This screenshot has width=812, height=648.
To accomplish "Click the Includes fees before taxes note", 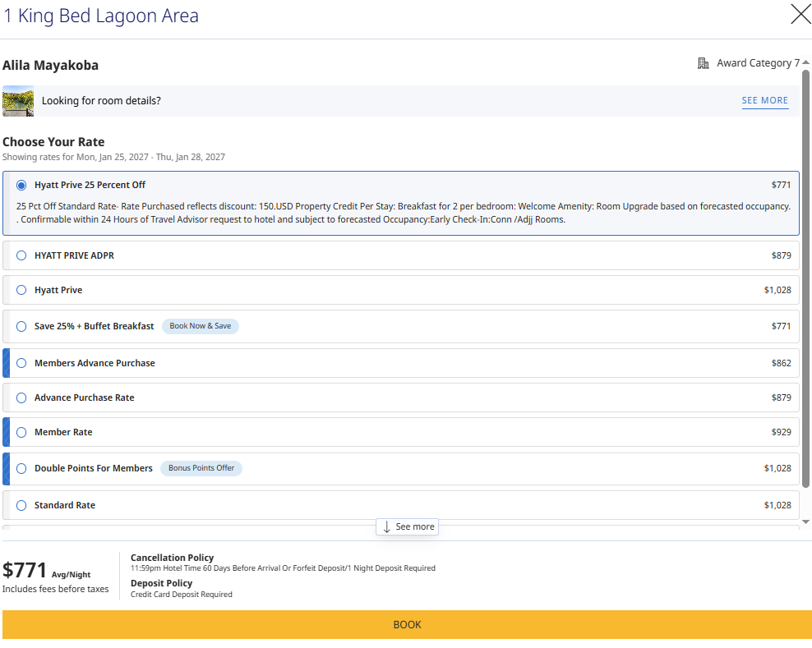I will (55, 589).
